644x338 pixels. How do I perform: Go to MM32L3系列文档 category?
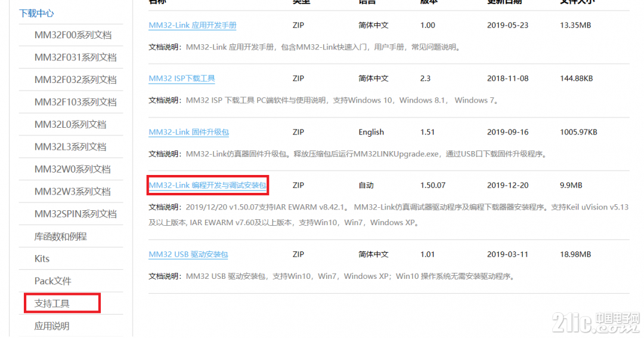pyautogui.click(x=70, y=147)
